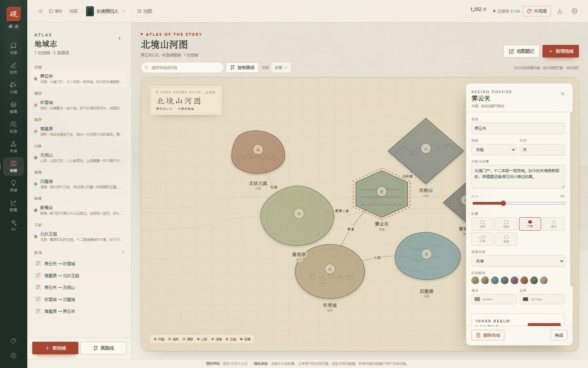Open the 写作 writing section in sidebar
Screen dimensions: 588x368
point(13,68)
